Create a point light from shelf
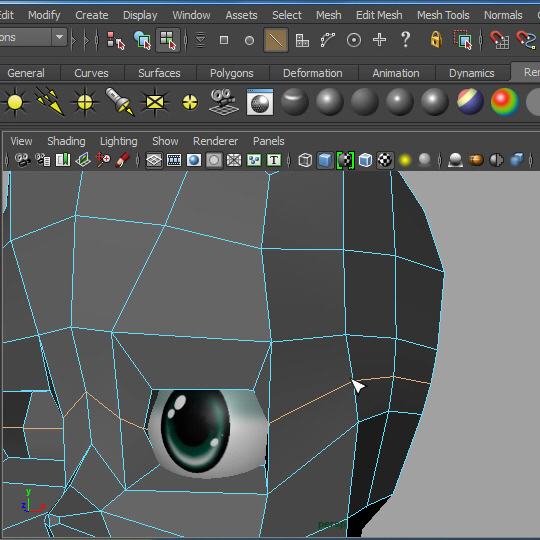 point(85,102)
